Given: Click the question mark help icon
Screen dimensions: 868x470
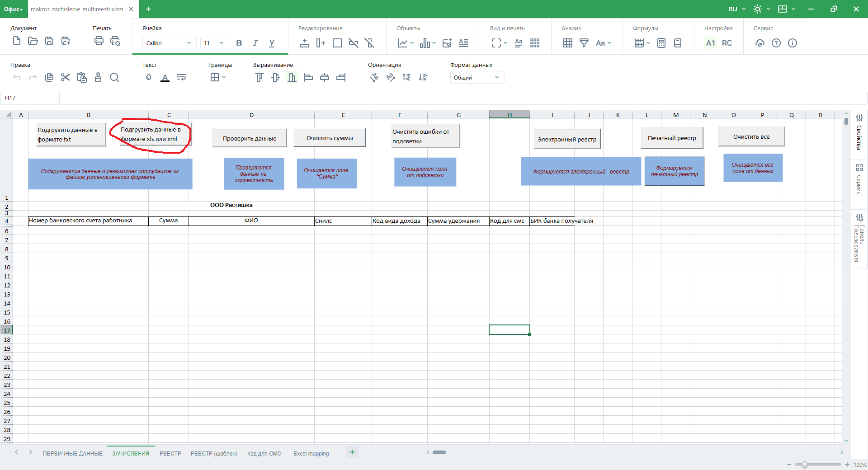Looking at the screenshot, I should click(776, 43).
